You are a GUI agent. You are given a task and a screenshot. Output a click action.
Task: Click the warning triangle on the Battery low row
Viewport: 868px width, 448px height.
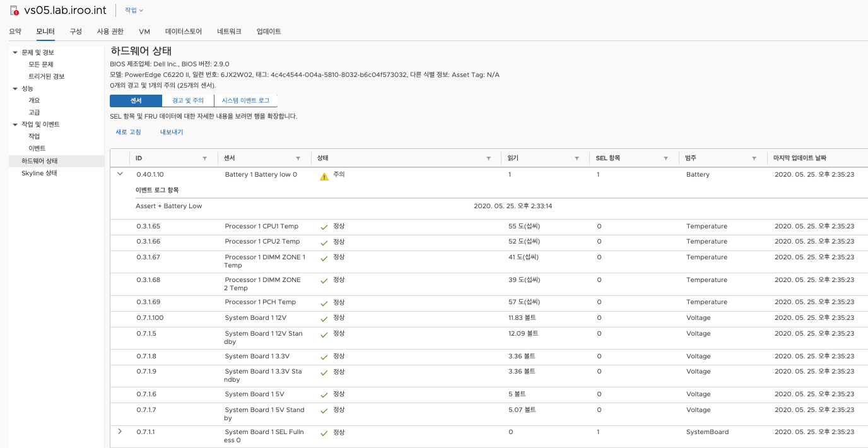pos(324,175)
